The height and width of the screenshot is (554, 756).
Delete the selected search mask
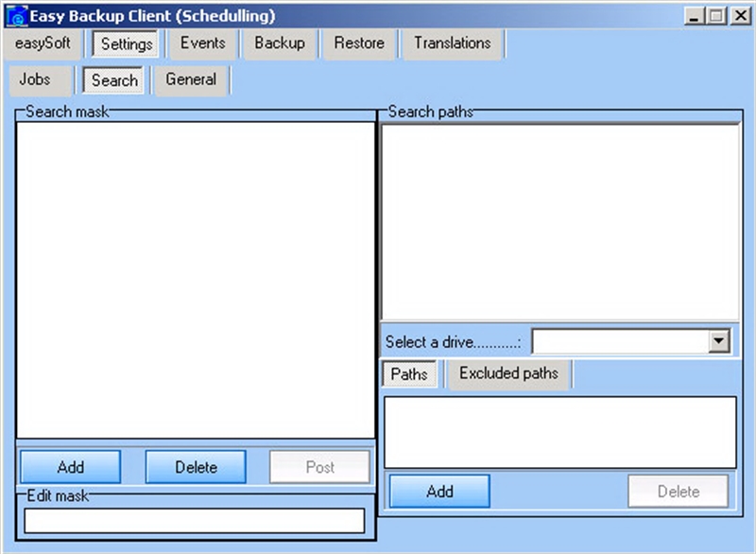[196, 466]
